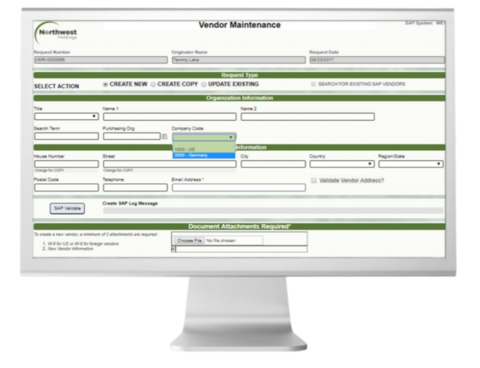
Task: Select the CREATE COPY radio button
Action: (x=153, y=84)
